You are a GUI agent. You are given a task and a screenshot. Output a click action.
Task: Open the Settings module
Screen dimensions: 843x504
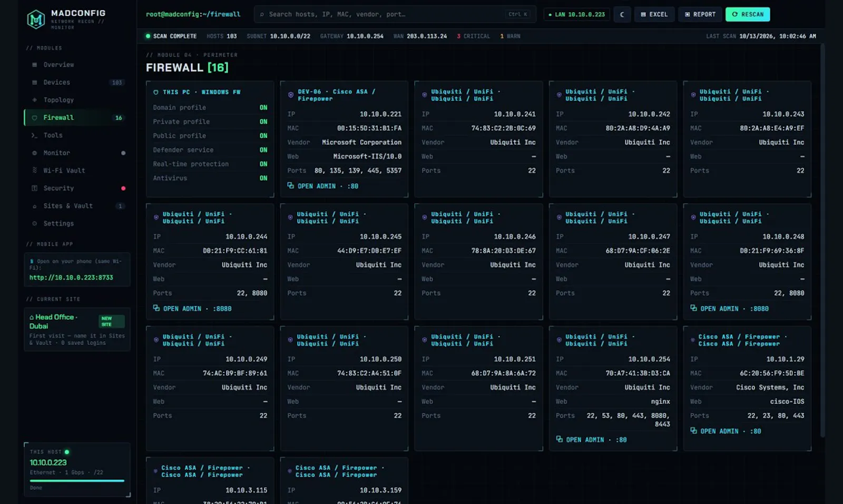tap(76, 223)
